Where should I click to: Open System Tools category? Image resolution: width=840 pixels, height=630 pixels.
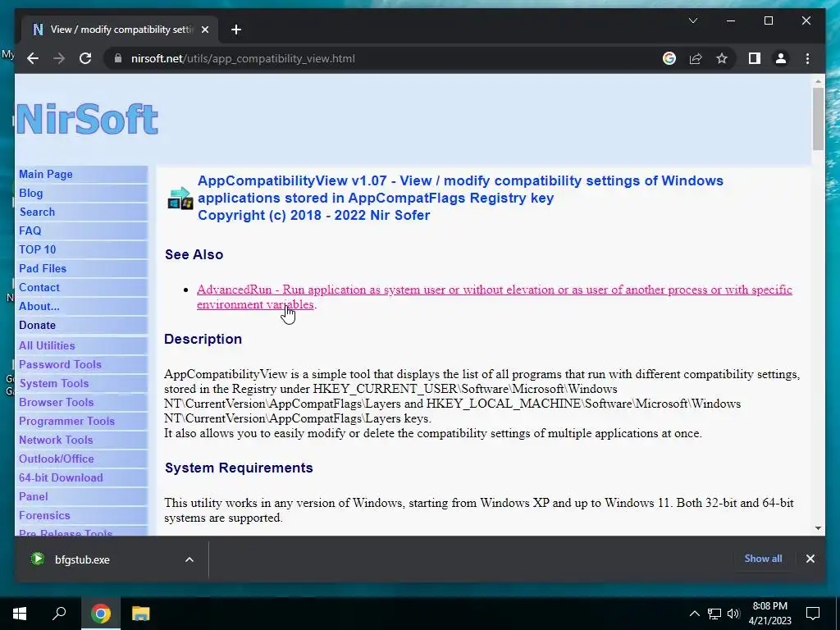tap(53, 383)
